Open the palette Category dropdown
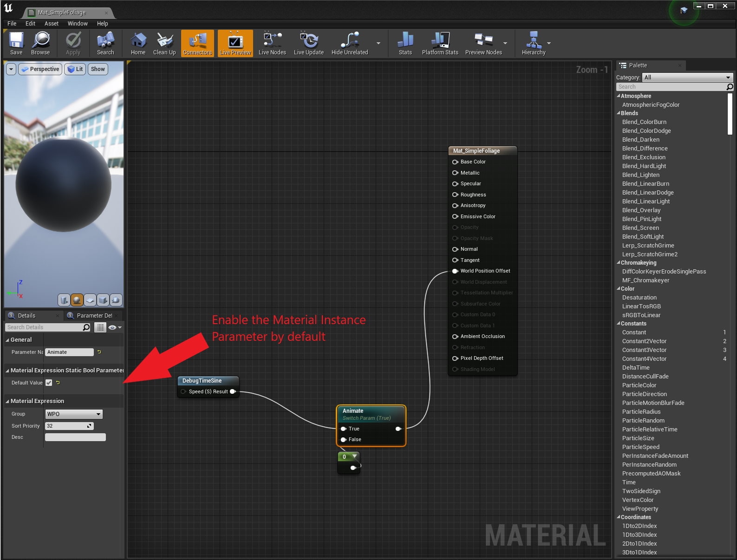This screenshot has width=737, height=560. [x=687, y=78]
